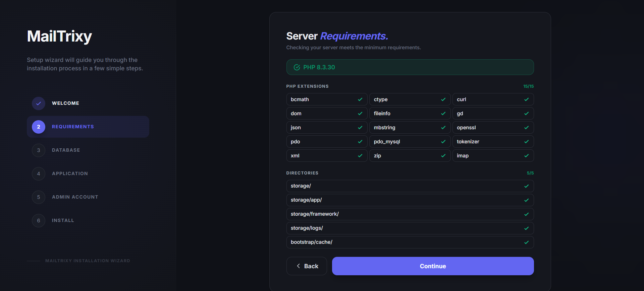Viewport: 644px width, 291px height.
Task: Click the checkmark in the pdo row
Action: 360,142
